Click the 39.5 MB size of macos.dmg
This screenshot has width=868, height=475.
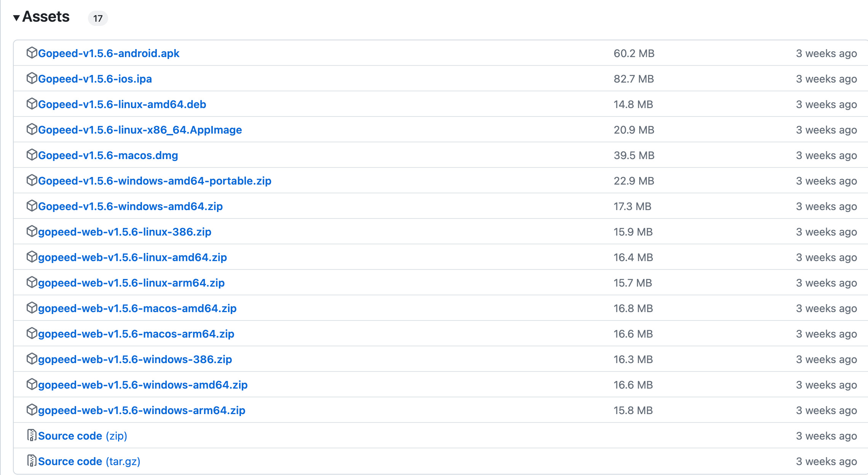click(x=634, y=155)
